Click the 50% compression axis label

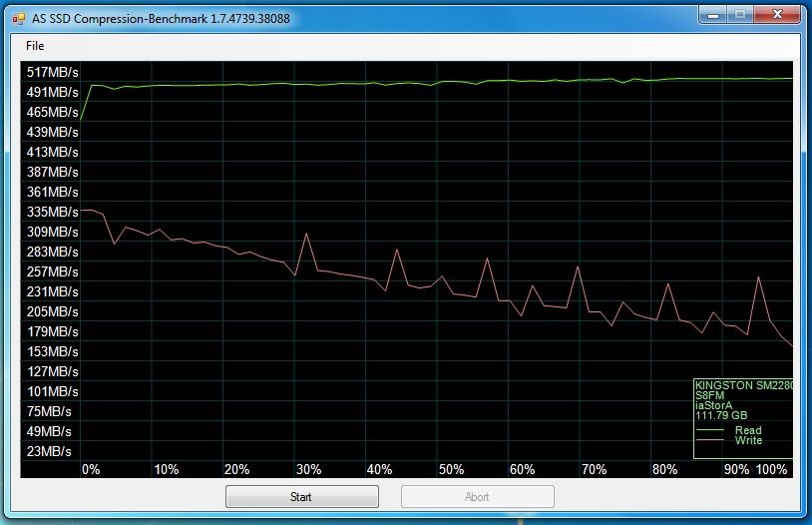coord(451,469)
